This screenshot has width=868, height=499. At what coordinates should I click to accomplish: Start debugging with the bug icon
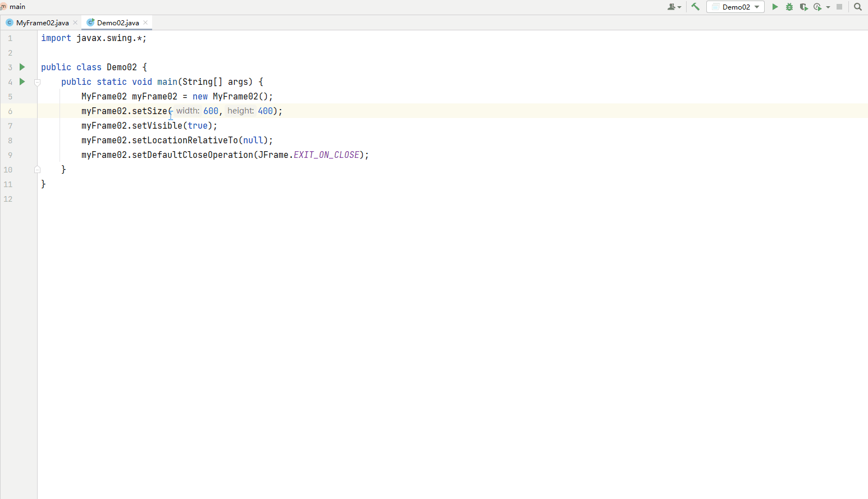[x=789, y=7]
